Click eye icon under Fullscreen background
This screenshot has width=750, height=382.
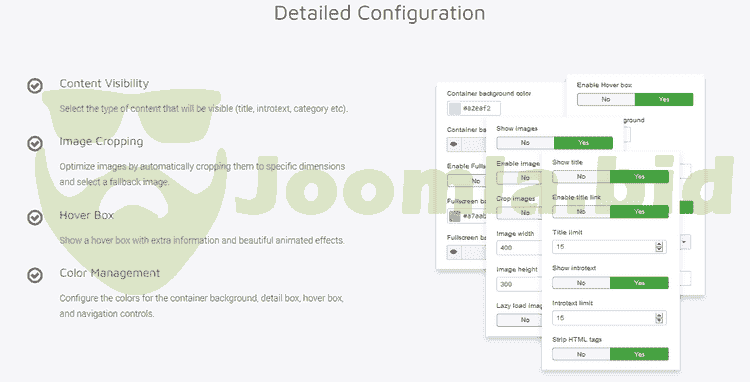[454, 252]
